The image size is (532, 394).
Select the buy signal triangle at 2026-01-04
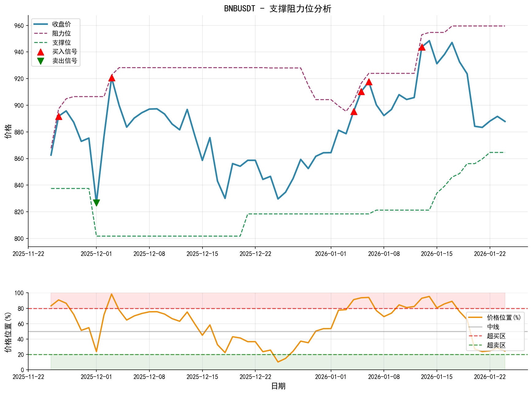pos(354,112)
